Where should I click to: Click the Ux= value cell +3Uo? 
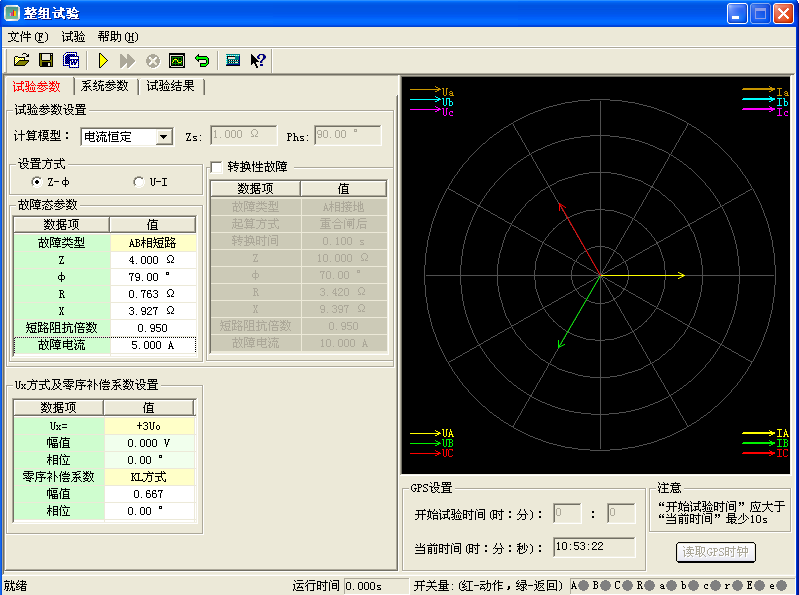149,425
